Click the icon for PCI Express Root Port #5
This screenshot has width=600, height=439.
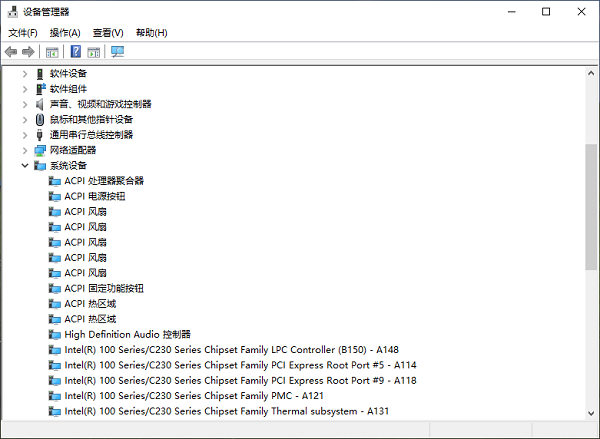coord(55,365)
